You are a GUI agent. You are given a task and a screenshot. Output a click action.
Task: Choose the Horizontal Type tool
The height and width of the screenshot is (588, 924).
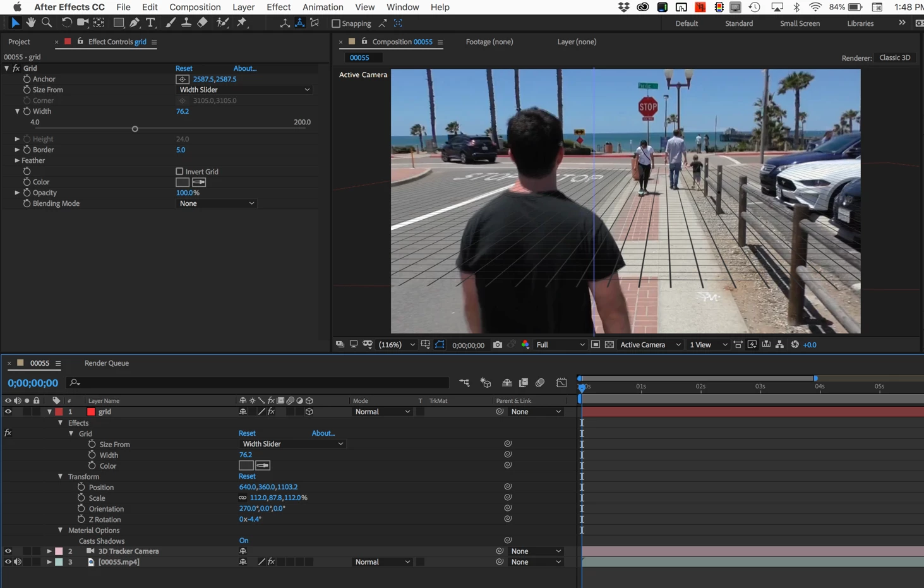[x=150, y=23]
